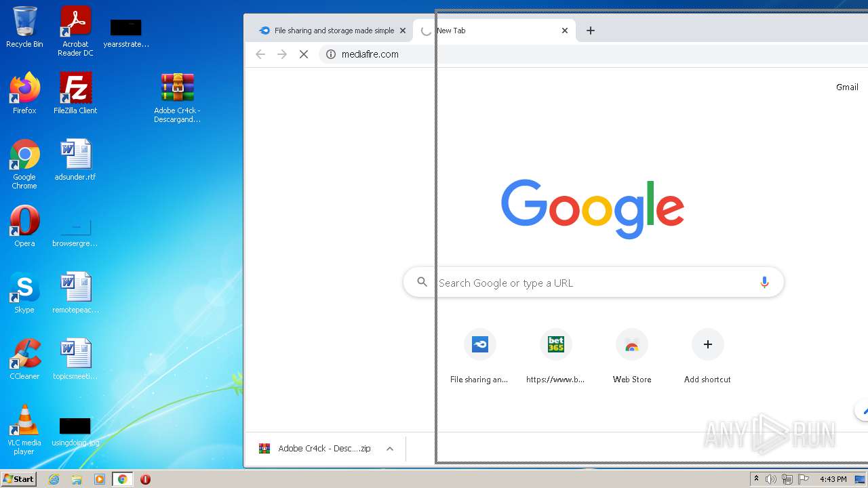The width and height of the screenshot is (868, 488).
Task: Open the Firefox desktop shortcut
Action: click(x=24, y=94)
